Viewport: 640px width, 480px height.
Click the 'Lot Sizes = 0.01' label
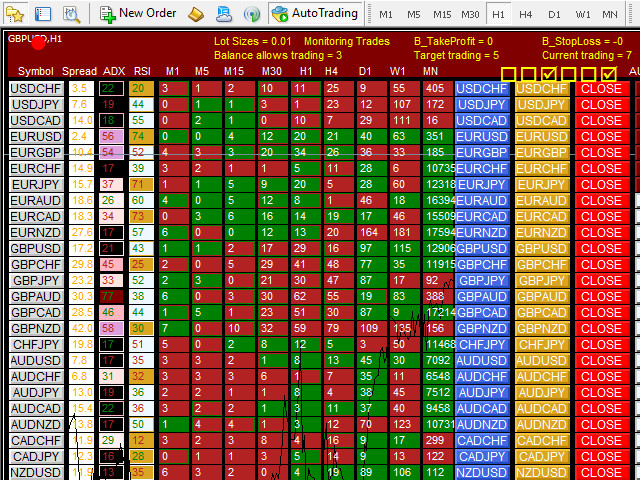(x=253, y=41)
